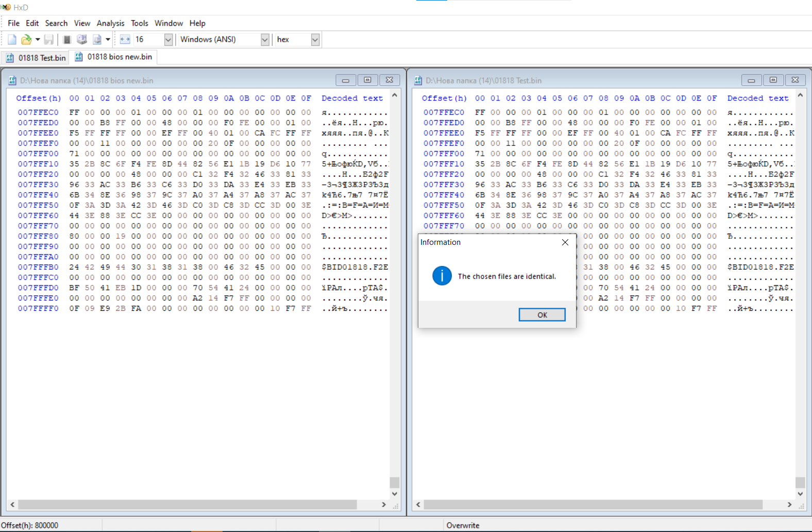Click the up arrow of Test.bin vertical scrollbar
The width and height of the screenshot is (812, 532).
coord(800,95)
